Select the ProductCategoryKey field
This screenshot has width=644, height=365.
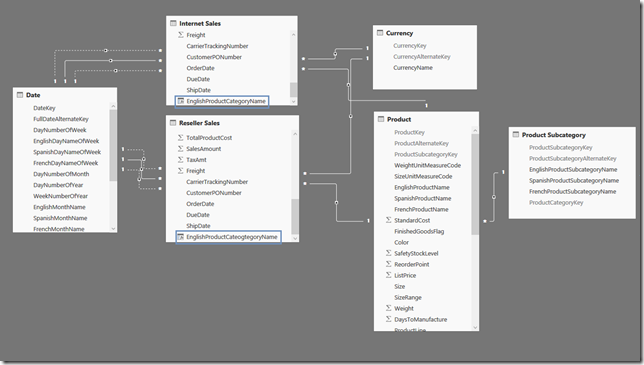(556, 202)
